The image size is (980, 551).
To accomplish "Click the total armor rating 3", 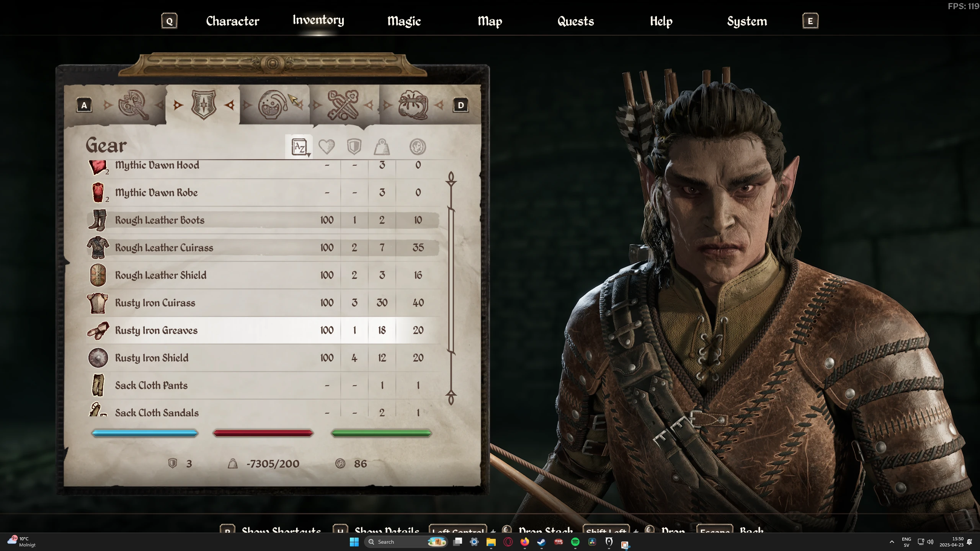I will [x=189, y=464].
